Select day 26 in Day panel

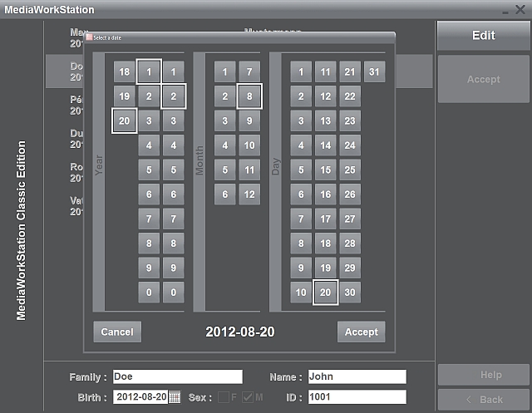point(350,194)
